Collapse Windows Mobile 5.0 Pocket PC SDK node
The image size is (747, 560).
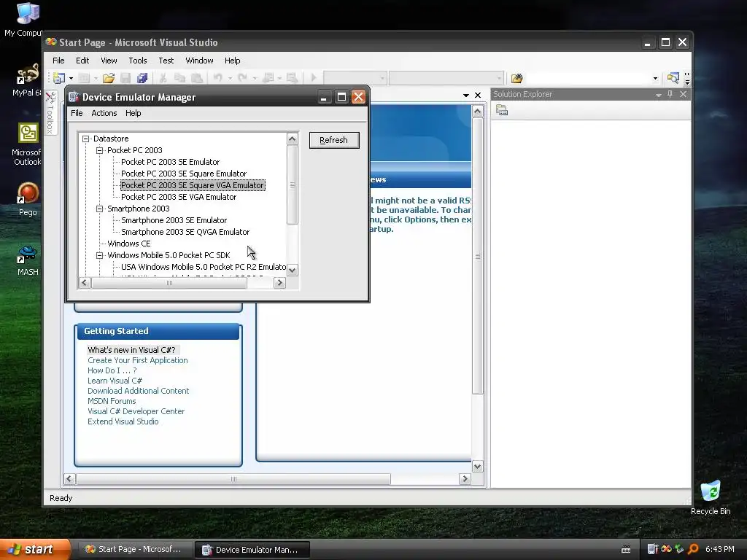[x=99, y=255]
